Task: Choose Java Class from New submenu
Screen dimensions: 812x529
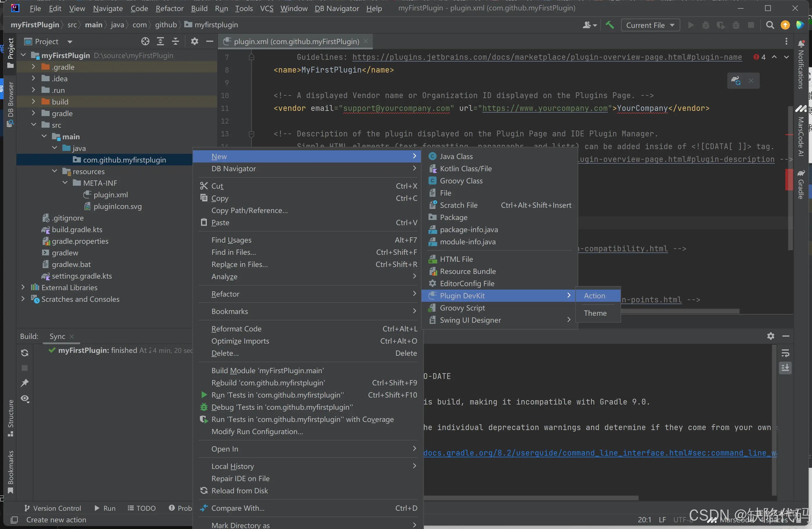Action: [500, 156]
